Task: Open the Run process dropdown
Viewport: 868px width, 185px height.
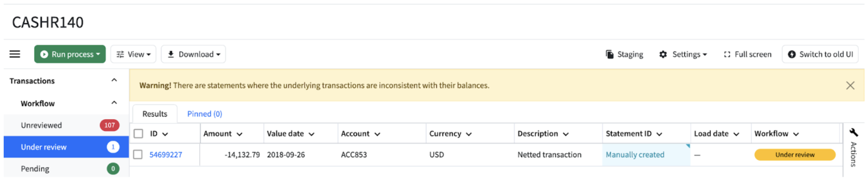Action: click(70, 54)
